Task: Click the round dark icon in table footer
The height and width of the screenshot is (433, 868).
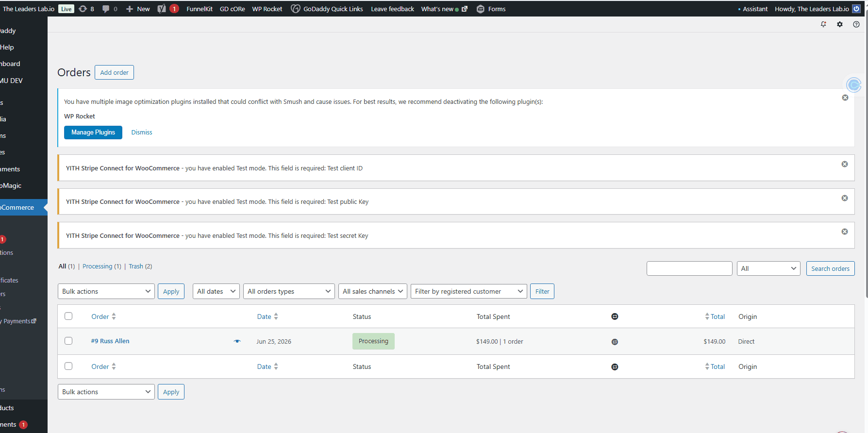Action: pyautogui.click(x=615, y=367)
